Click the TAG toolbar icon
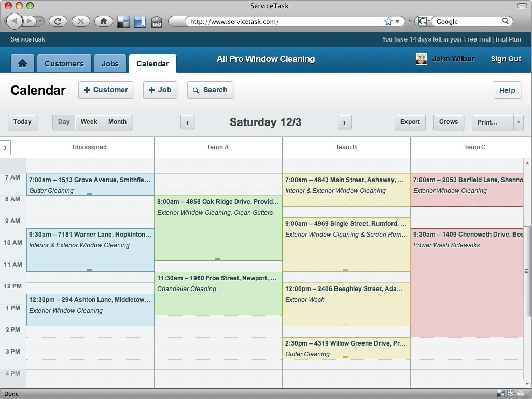This screenshot has height=399, width=532. click(x=156, y=22)
